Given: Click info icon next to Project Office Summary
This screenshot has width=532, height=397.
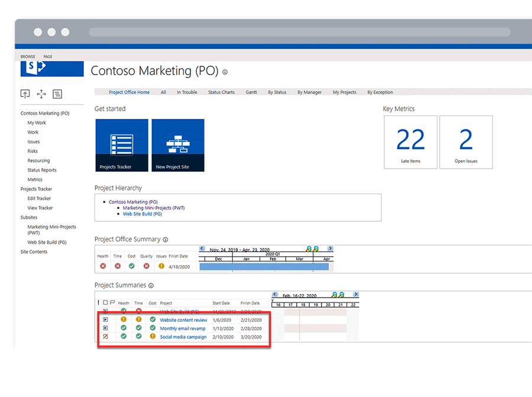Looking at the screenshot, I should click(x=166, y=240).
